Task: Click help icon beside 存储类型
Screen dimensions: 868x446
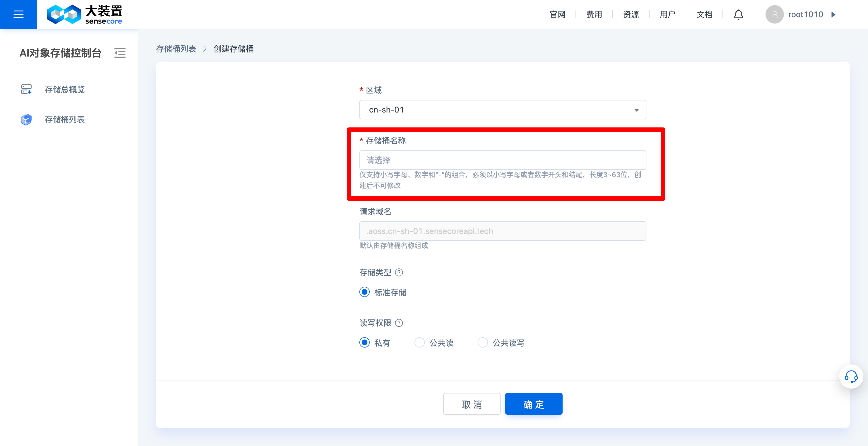Action: pyautogui.click(x=399, y=272)
